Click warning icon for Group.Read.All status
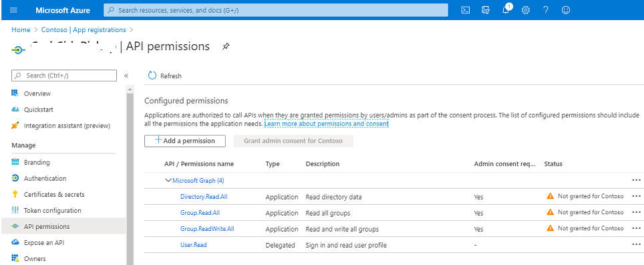Screen dimensions: 644x265 (550, 212)
